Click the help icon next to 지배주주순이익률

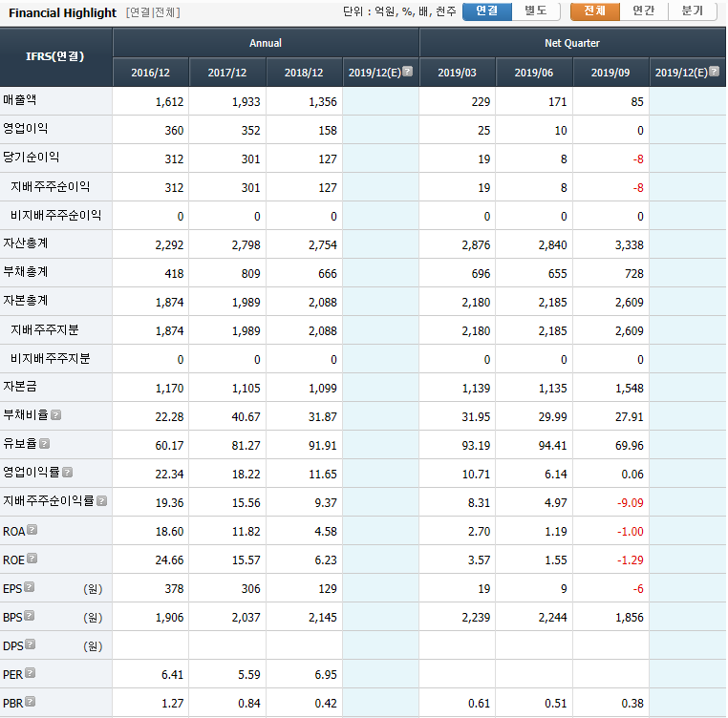[101, 501]
